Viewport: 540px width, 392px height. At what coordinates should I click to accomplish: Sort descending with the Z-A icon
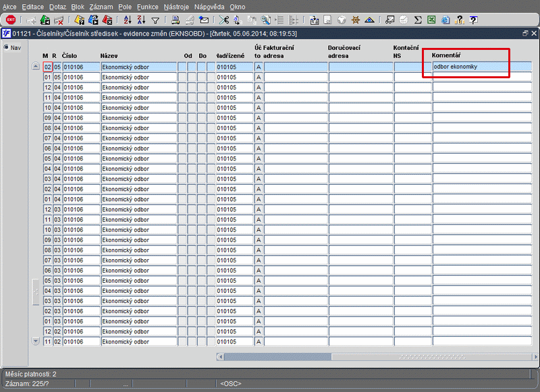coord(140,20)
